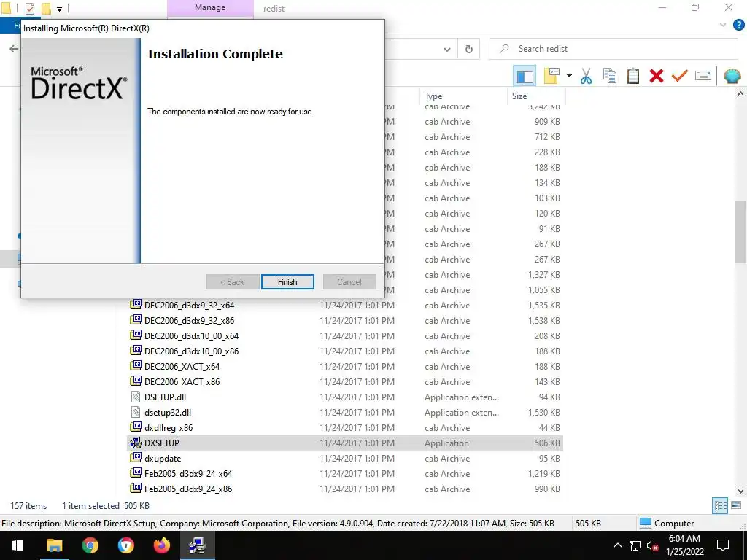Launch Firefox from the taskbar
Image resolution: width=747 pixels, height=560 pixels.
[x=161, y=545]
